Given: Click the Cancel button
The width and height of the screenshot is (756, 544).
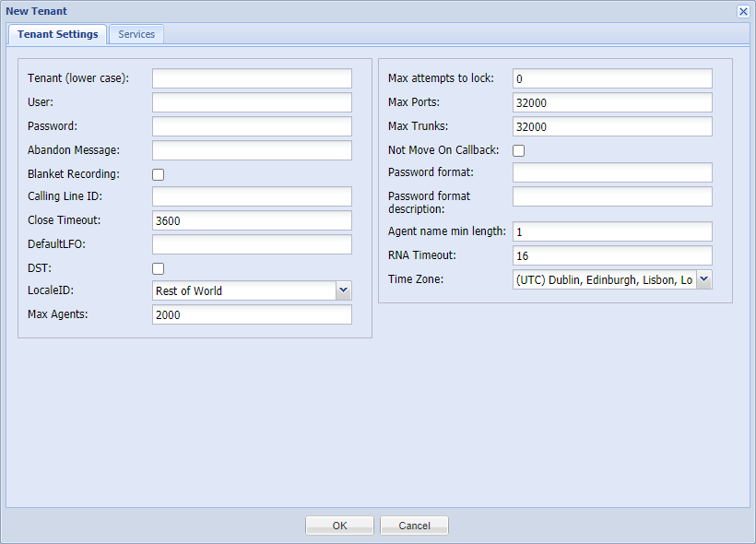Looking at the screenshot, I should [415, 526].
